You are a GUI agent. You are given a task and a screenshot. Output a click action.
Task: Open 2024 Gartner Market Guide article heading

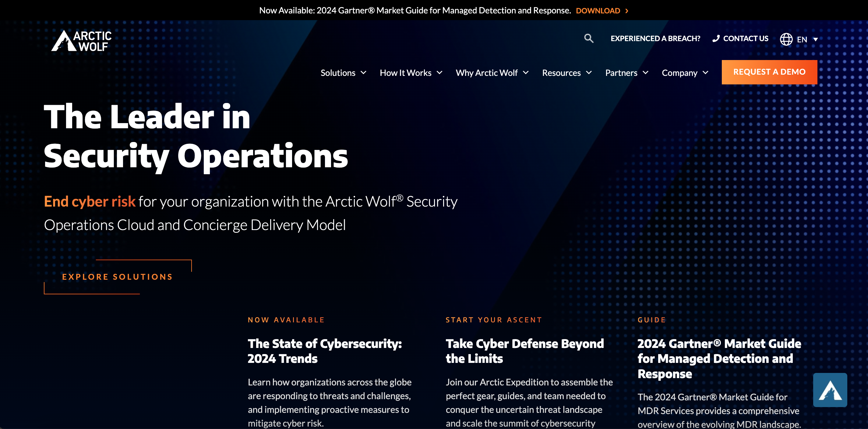pos(719,359)
